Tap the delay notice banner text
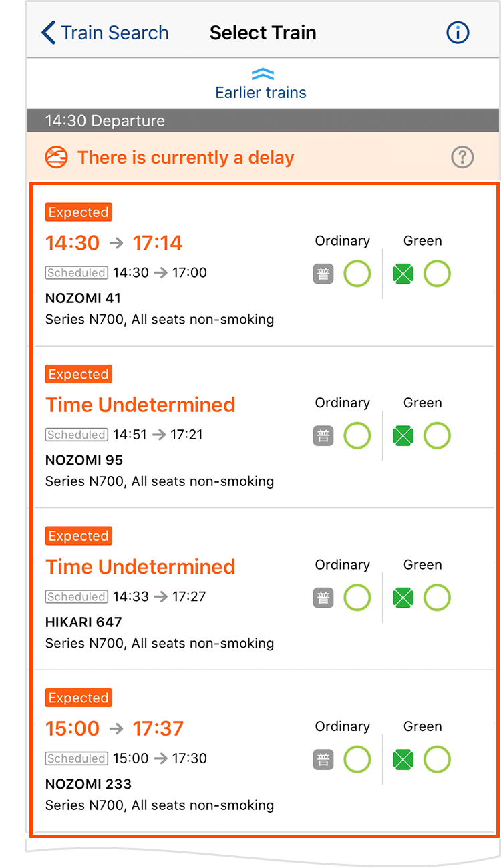This screenshot has height=868, width=501. 186,158
